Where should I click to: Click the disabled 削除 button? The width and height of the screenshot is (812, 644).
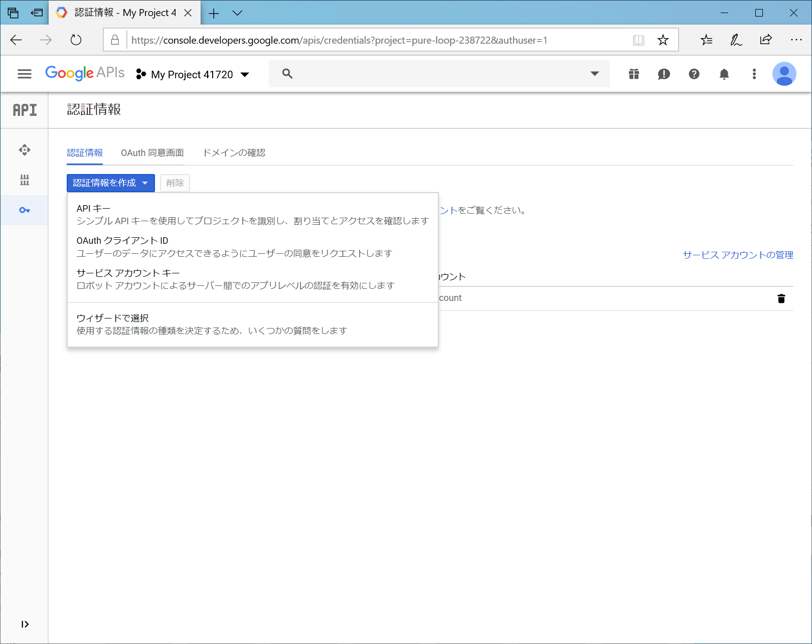(175, 183)
